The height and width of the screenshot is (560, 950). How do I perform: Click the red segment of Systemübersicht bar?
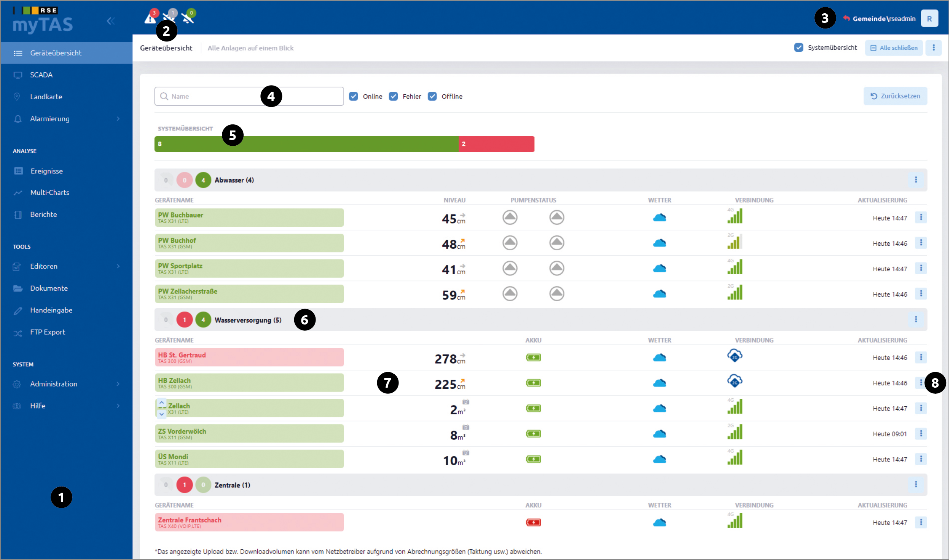click(x=497, y=144)
